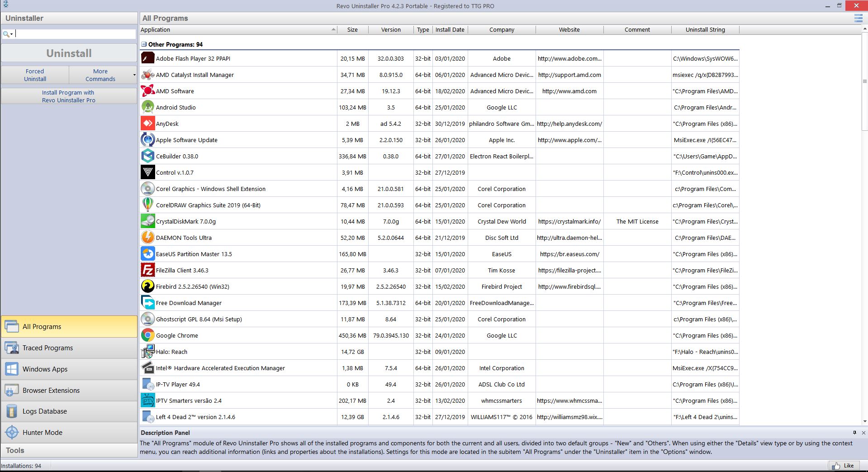This screenshot has height=472, width=868.
Task: Sort by the Company column header
Action: click(x=502, y=29)
